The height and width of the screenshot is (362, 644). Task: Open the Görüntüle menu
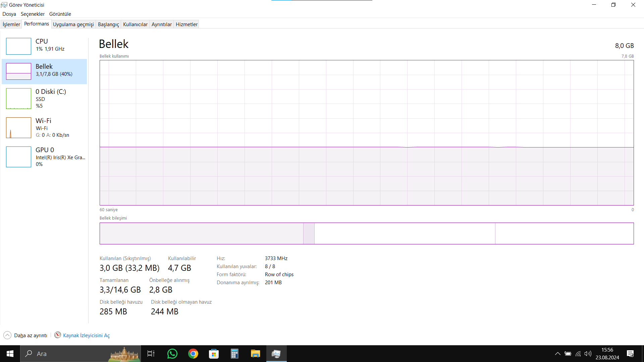pyautogui.click(x=60, y=14)
